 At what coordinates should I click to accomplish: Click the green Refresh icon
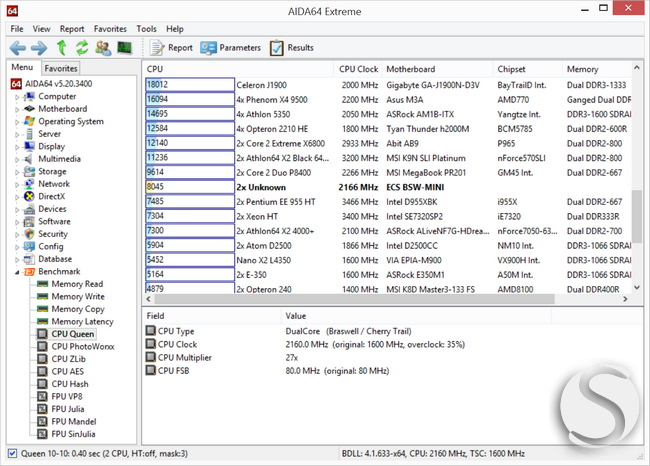tap(82, 48)
